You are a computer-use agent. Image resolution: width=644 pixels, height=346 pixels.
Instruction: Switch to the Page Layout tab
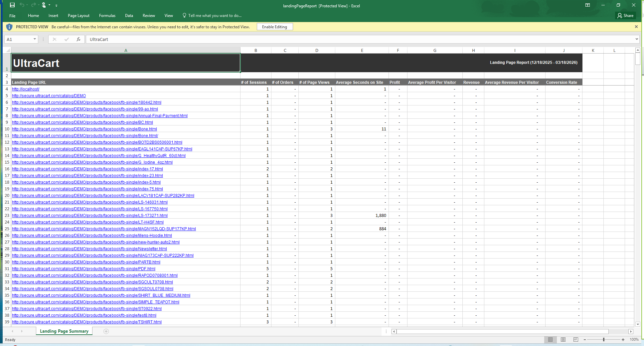click(79, 16)
